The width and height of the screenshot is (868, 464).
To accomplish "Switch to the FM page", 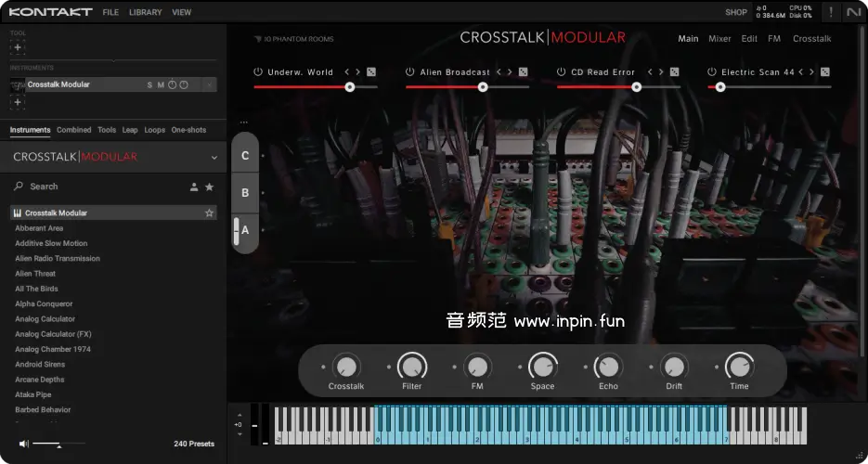I will click(774, 39).
